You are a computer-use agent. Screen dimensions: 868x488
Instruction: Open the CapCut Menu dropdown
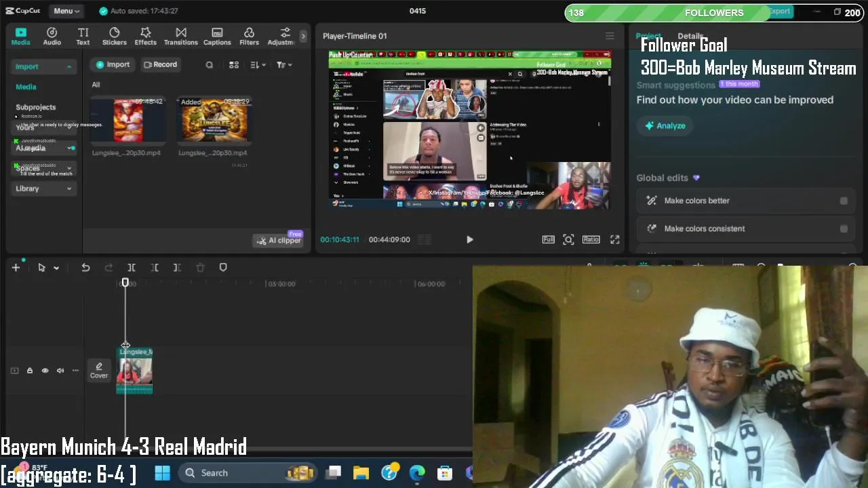(66, 11)
